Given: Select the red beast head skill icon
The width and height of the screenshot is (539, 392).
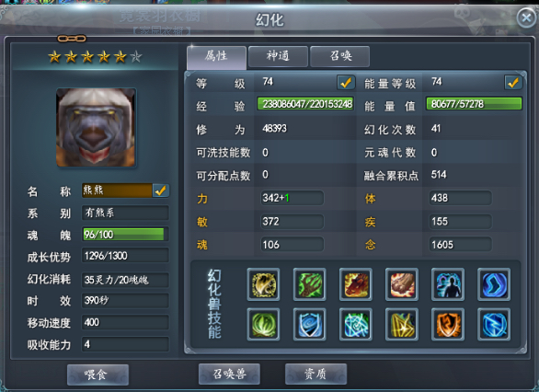Looking at the screenshot, I should click(x=355, y=284).
